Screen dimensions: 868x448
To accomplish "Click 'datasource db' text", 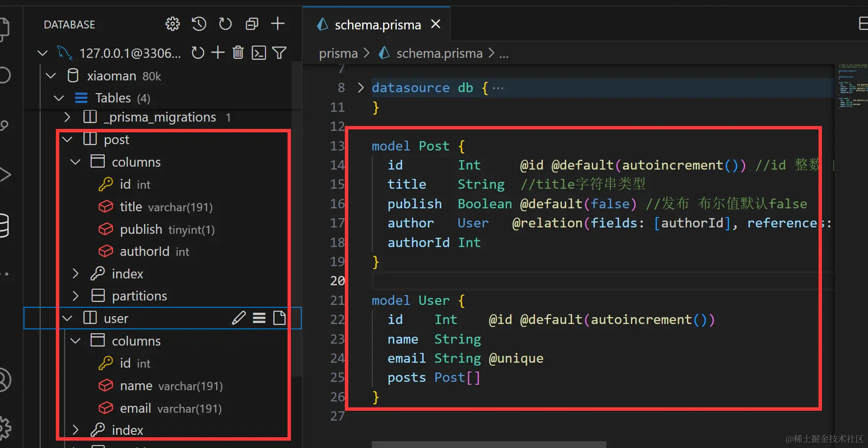I will (x=422, y=88).
